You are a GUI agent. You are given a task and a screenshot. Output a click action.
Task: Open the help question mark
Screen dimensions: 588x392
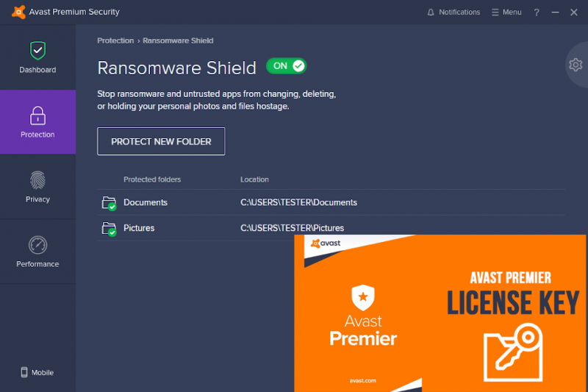coord(537,13)
